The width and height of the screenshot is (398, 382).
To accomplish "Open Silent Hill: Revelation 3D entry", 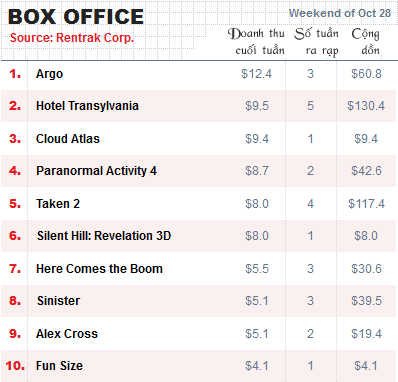I will point(104,236).
